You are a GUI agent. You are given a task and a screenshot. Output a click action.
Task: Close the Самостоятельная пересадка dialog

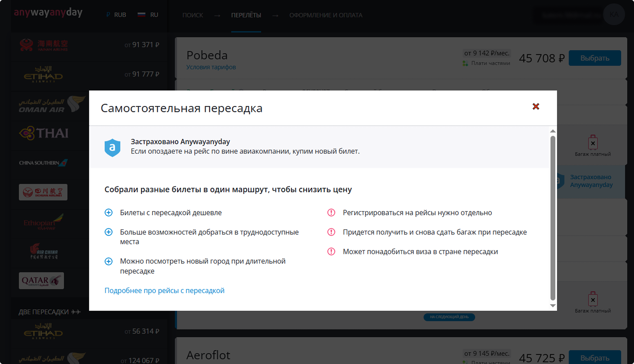tap(536, 106)
